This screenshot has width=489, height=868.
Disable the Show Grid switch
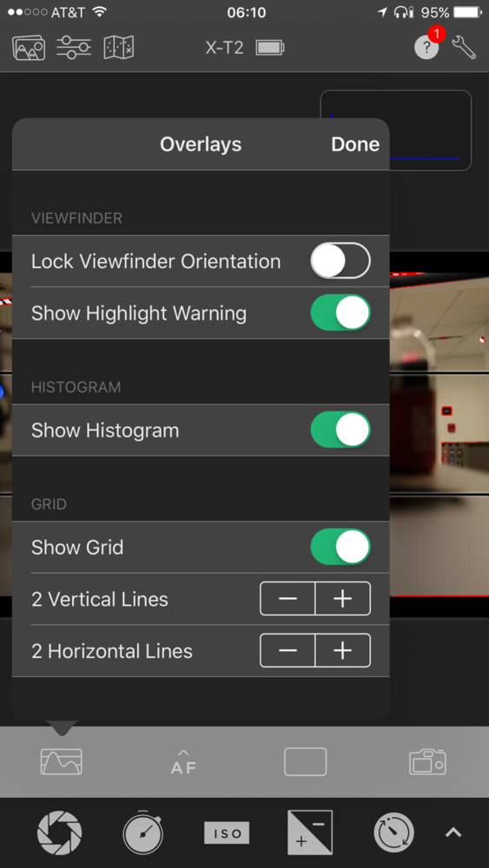click(340, 547)
